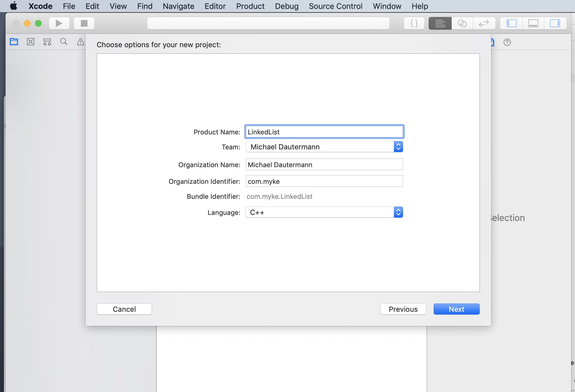Open the Symbol navigator

[47, 42]
